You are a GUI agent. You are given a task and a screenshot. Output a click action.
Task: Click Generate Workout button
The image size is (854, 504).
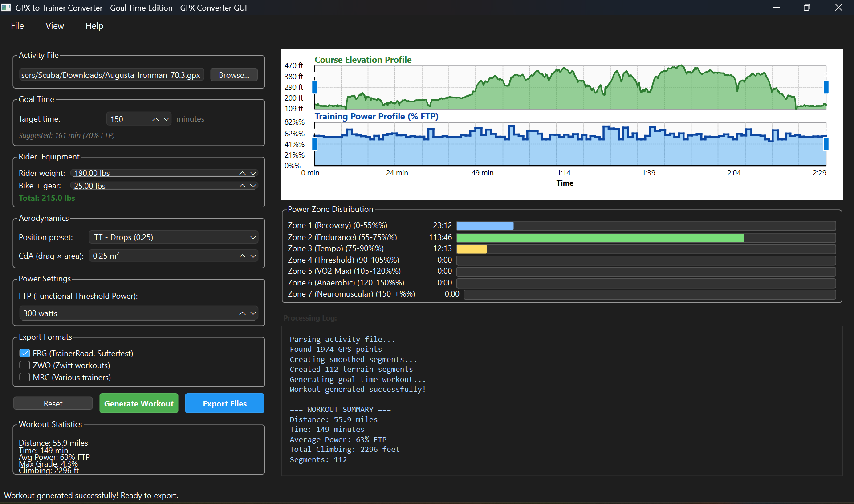[139, 403]
